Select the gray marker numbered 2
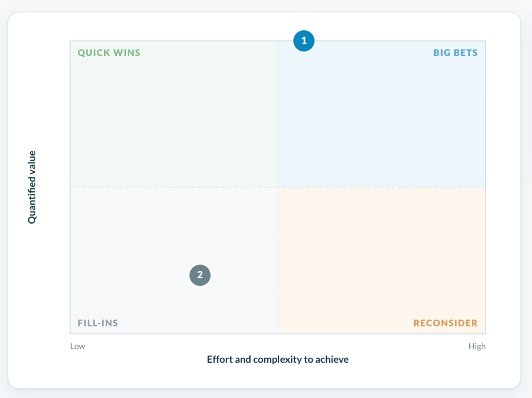This screenshot has width=532, height=398. coord(200,275)
